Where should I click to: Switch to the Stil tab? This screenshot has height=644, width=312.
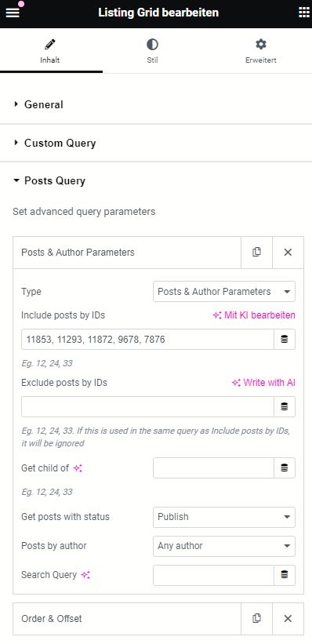pyautogui.click(x=152, y=51)
